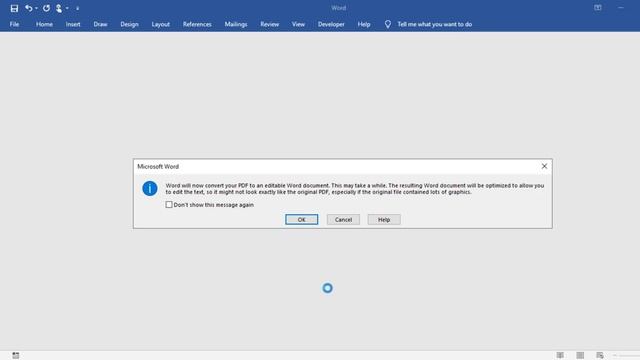Switch to Read Mode view

560,356
